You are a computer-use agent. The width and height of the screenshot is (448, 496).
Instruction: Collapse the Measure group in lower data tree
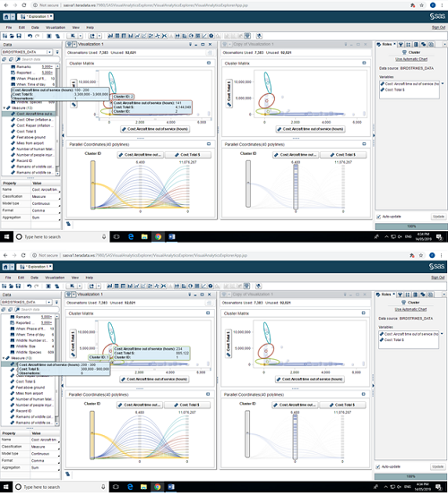pos(4,358)
